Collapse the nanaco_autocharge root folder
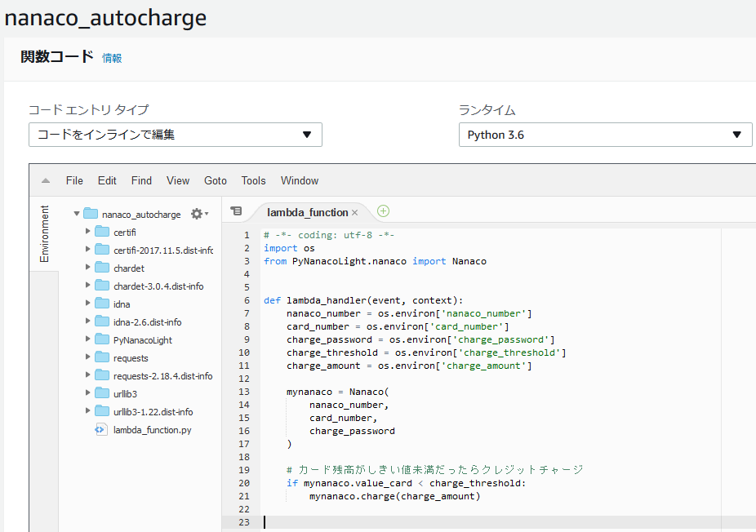756x532 pixels. pos(77,215)
